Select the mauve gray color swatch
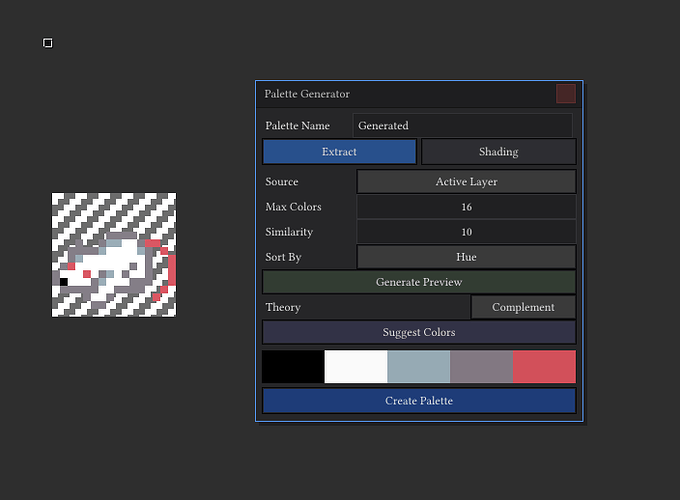This screenshot has height=500, width=680. pos(481,367)
